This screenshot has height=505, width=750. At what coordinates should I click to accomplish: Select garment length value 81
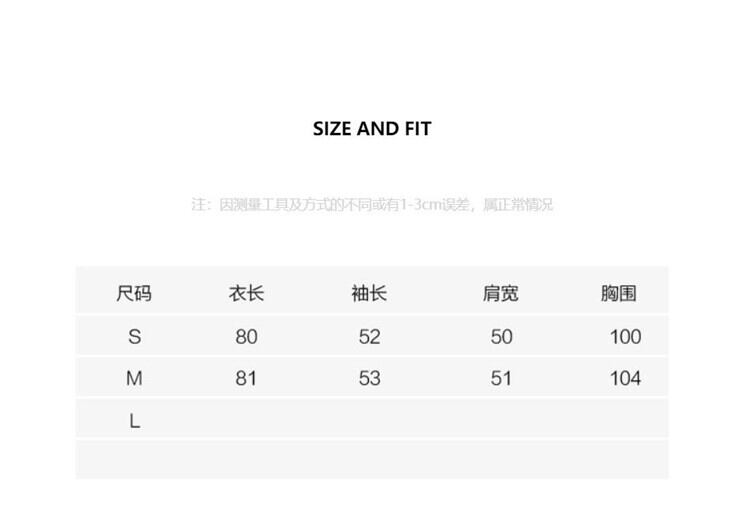point(246,379)
